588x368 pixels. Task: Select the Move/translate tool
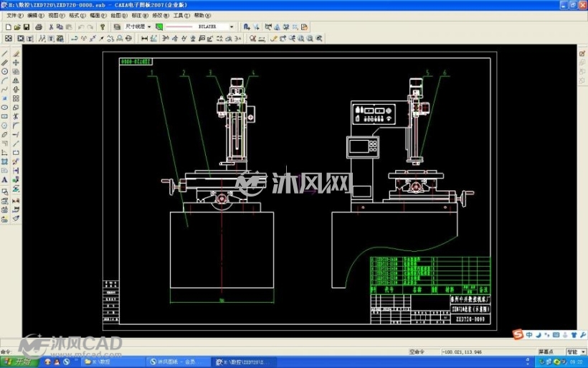[16, 62]
